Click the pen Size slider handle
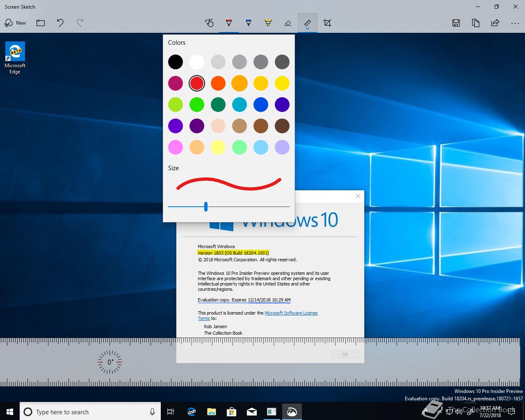 (206, 207)
